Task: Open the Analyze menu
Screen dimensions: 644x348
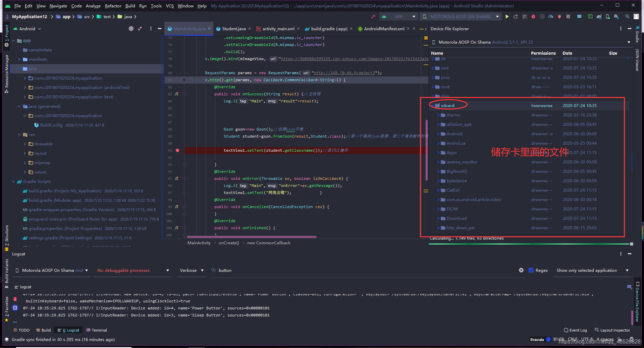Action: click(x=93, y=6)
